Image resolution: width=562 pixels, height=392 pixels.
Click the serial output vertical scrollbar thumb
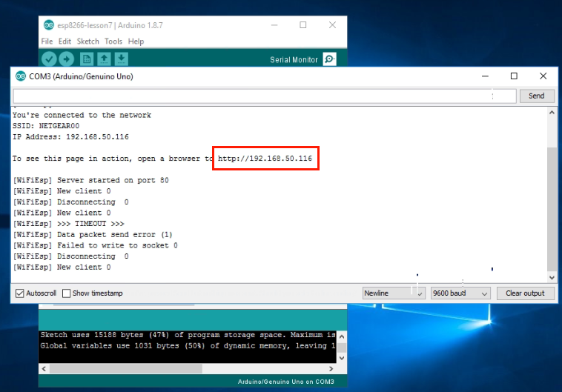tap(552, 210)
